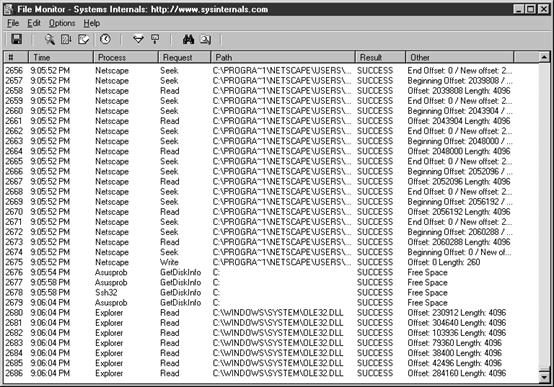Screen dimensions: 554x387
Task: Click Explorer process in row 2683
Action: pos(109,343)
